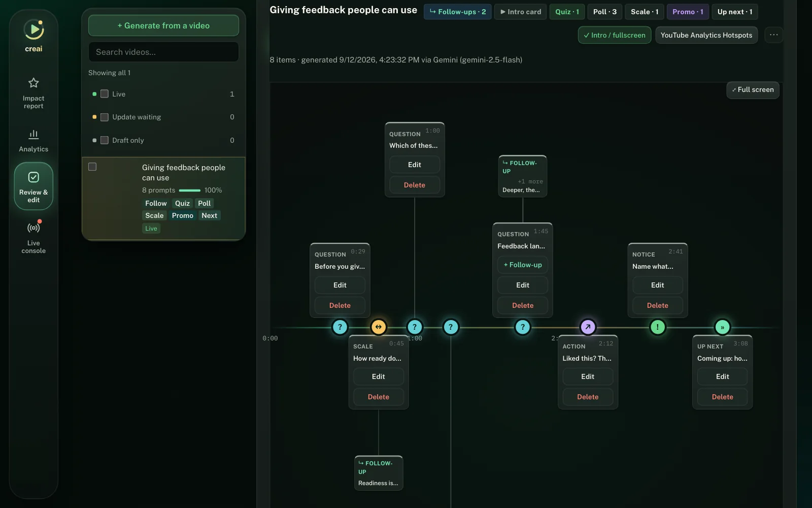
Task: Select the Review & edit sidebar item
Action: [33, 186]
